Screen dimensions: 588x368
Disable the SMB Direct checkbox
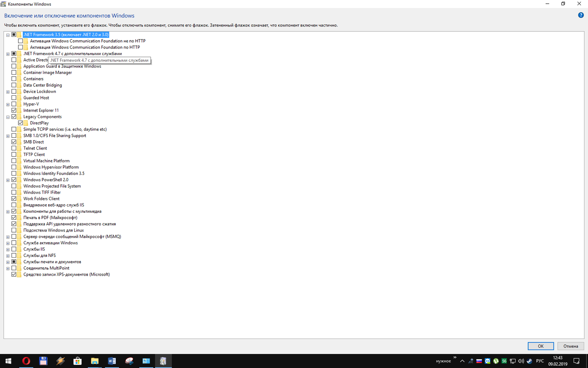tap(14, 142)
